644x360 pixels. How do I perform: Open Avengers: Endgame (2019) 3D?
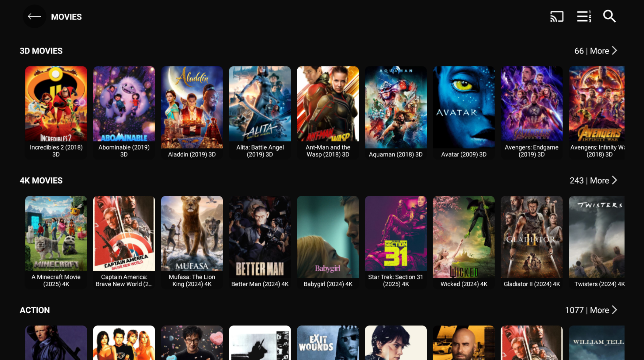(532, 113)
